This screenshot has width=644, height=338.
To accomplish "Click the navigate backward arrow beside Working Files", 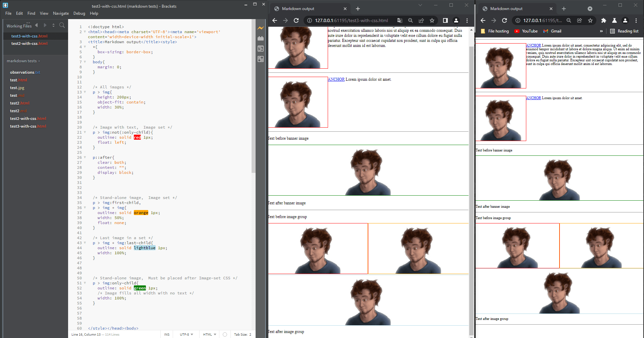I will tap(37, 25).
